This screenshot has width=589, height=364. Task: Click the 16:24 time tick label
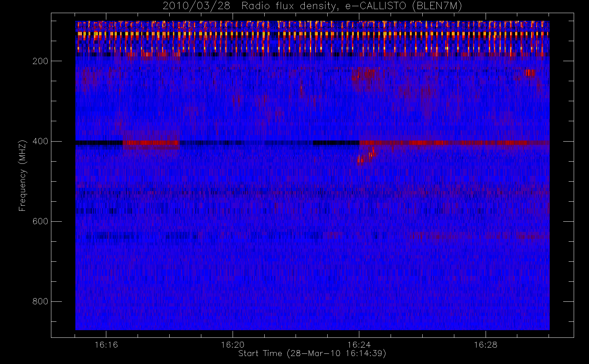click(x=359, y=345)
